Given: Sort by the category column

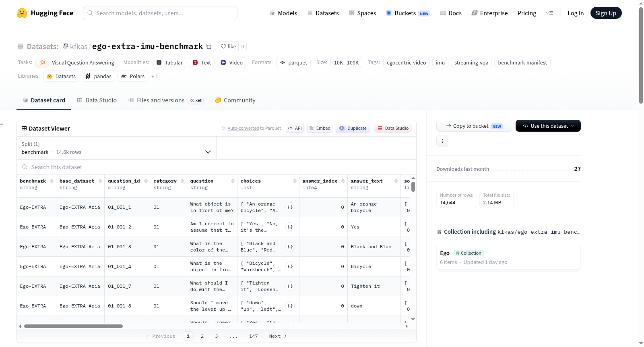Looking at the screenshot, I should click(182, 181).
